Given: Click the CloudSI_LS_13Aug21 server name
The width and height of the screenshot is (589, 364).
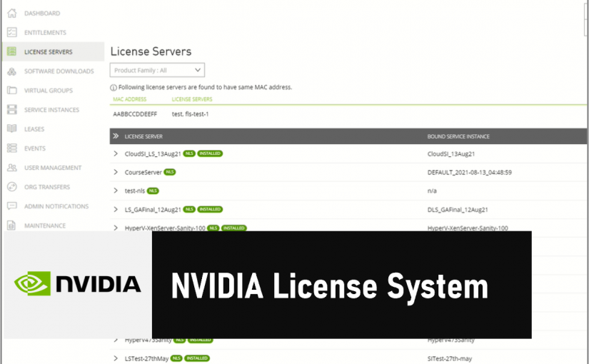Looking at the screenshot, I should pos(153,153).
